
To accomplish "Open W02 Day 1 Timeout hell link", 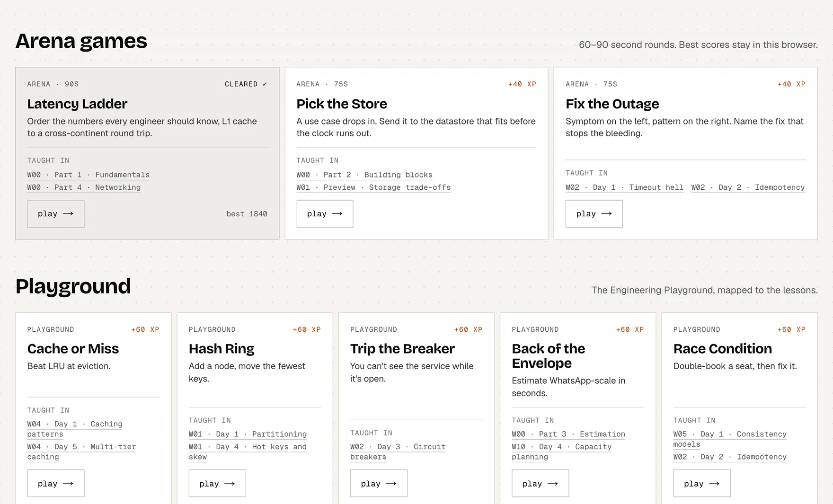I will (x=624, y=187).
